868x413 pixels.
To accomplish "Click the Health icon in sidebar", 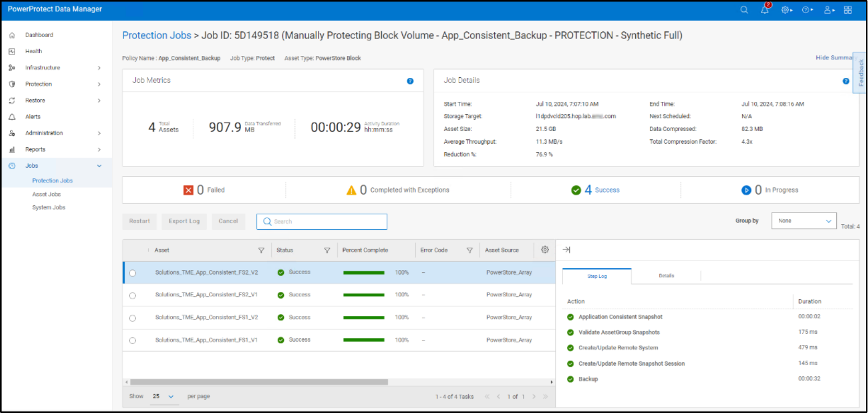I will [x=12, y=51].
